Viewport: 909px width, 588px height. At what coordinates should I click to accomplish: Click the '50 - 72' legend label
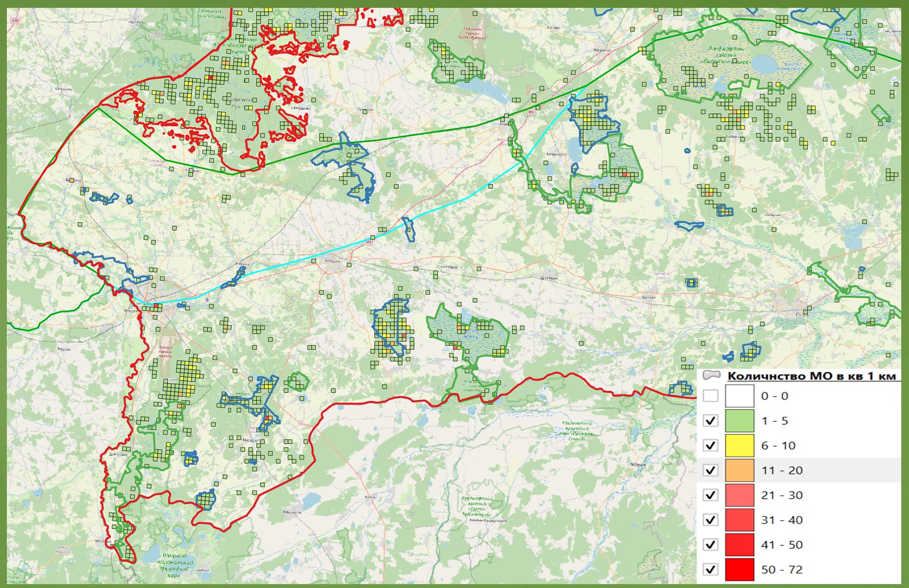(x=782, y=569)
